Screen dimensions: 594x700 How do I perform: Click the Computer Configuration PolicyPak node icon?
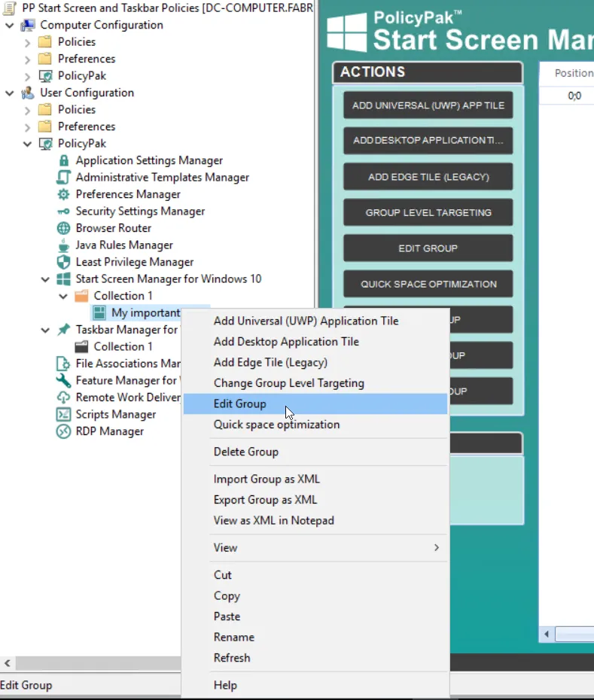(x=46, y=76)
